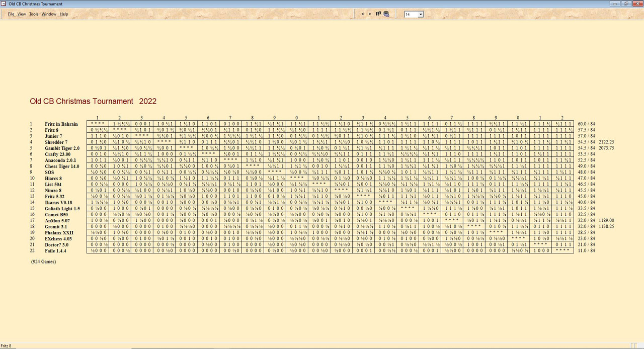This screenshot has height=349, width=644.
Task: Open the File menu
Action: tap(11, 14)
